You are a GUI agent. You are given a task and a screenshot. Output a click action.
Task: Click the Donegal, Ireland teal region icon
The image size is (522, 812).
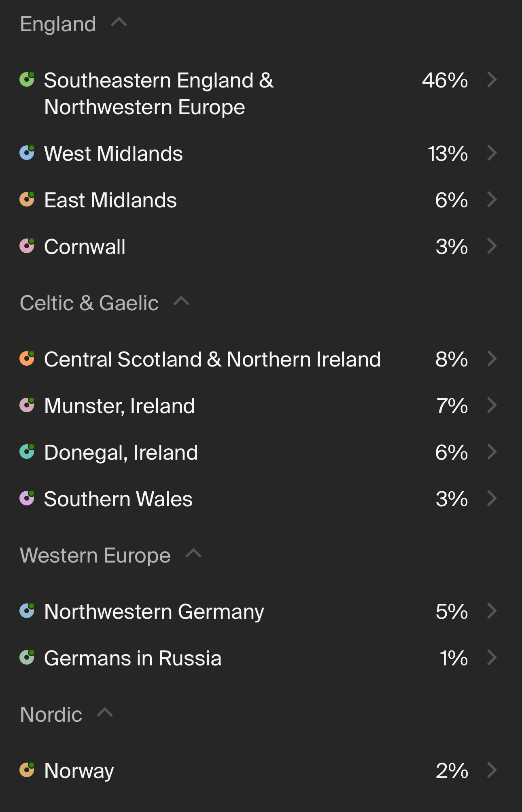(27, 452)
